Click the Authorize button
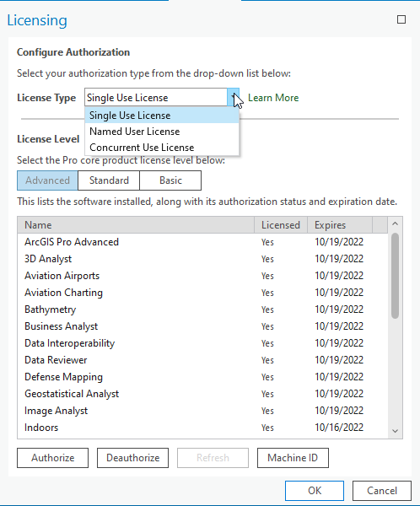The height and width of the screenshot is (506, 420). click(x=52, y=458)
